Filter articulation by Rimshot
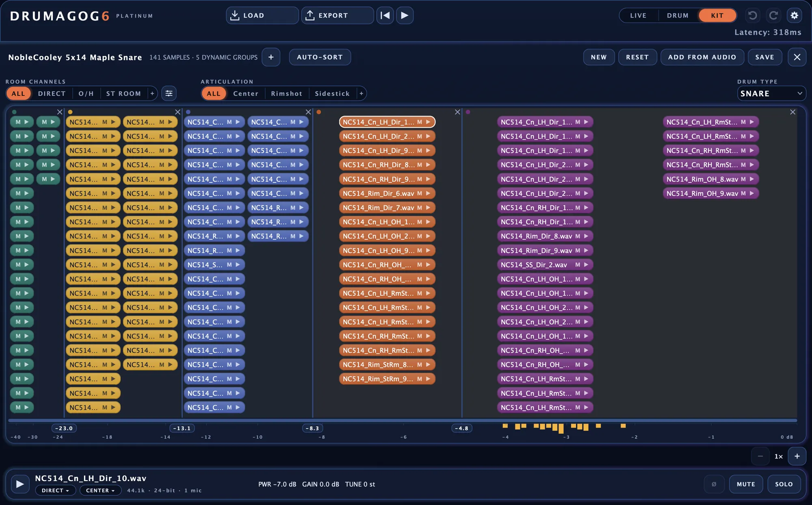Screen dimensions: 812x505 [x=287, y=93]
